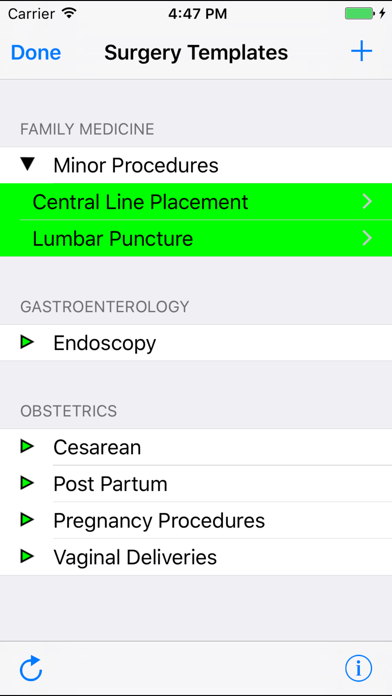Expand the Post Partum green triangle
Screen dimensions: 392x696
27,483
